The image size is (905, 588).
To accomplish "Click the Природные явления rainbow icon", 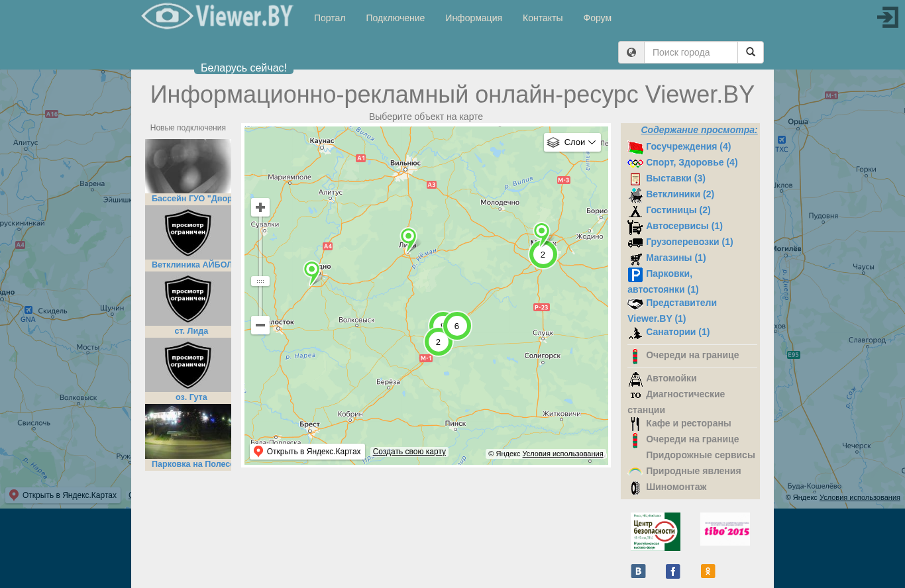I will pyautogui.click(x=635, y=471).
